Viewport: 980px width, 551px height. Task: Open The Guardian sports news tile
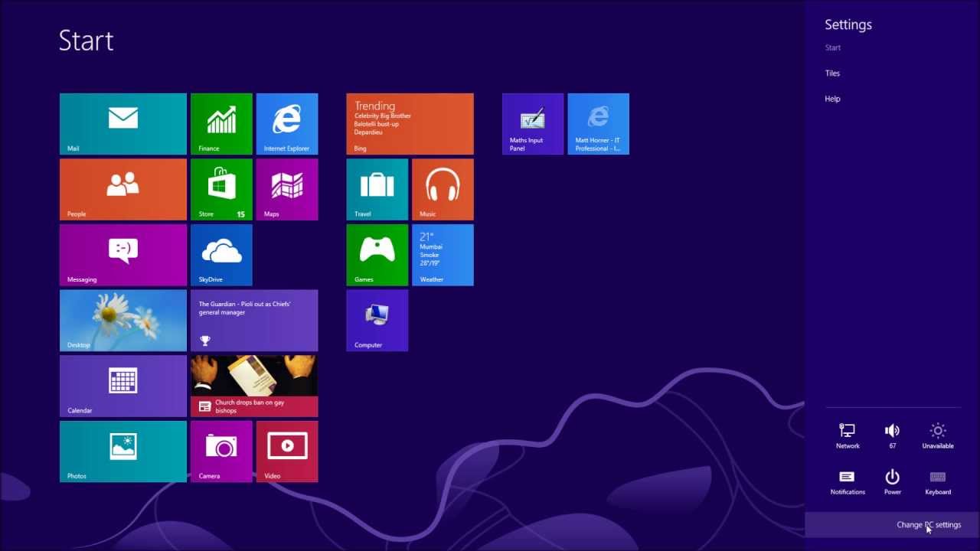(254, 321)
